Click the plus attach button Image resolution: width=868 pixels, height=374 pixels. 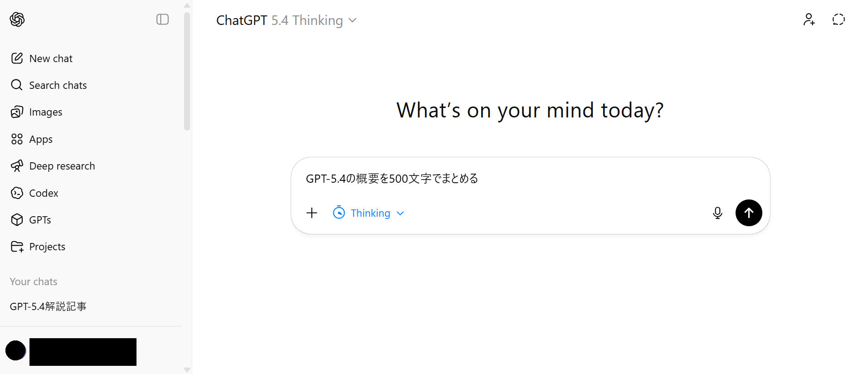pyautogui.click(x=312, y=213)
